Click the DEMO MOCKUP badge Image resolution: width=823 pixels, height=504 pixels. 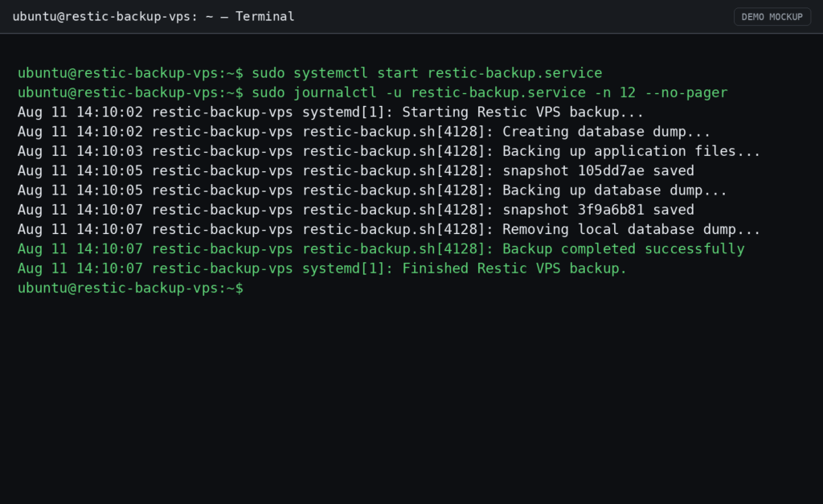[x=772, y=17]
